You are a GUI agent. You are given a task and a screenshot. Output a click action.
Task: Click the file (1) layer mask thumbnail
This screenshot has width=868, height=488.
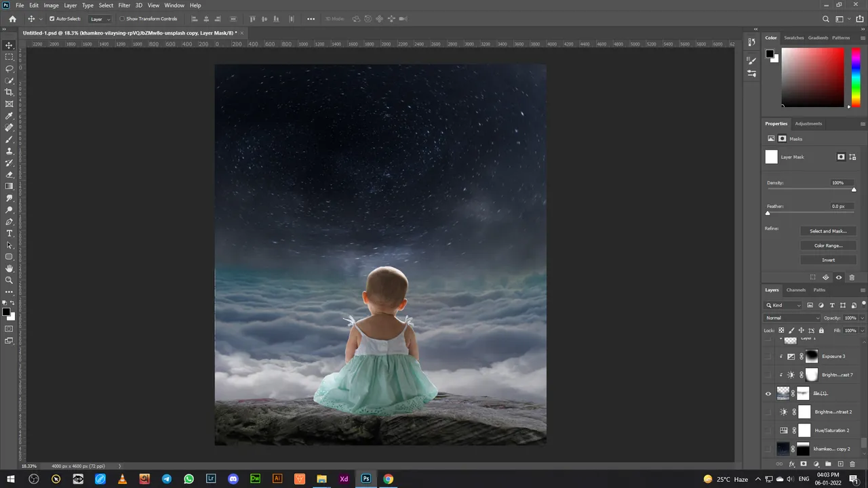pos(804,393)
